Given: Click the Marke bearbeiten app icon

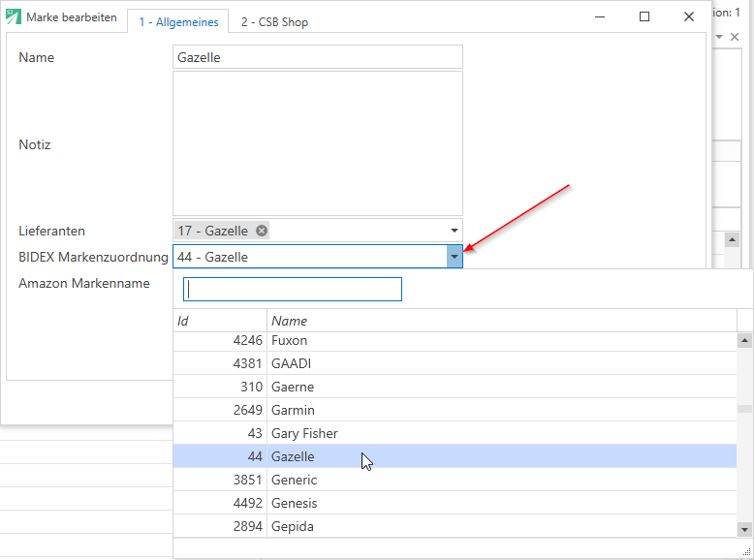Looking at the screenshot, I should (x=14, y=16).
